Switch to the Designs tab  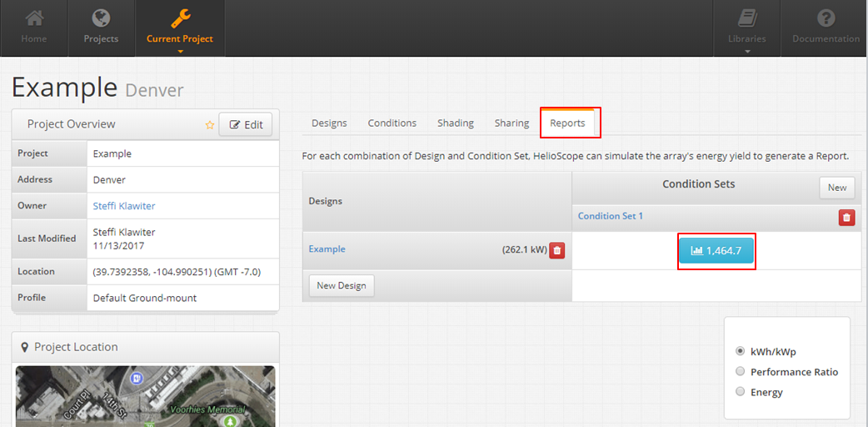pyautogui.click(x=329, y=123)
